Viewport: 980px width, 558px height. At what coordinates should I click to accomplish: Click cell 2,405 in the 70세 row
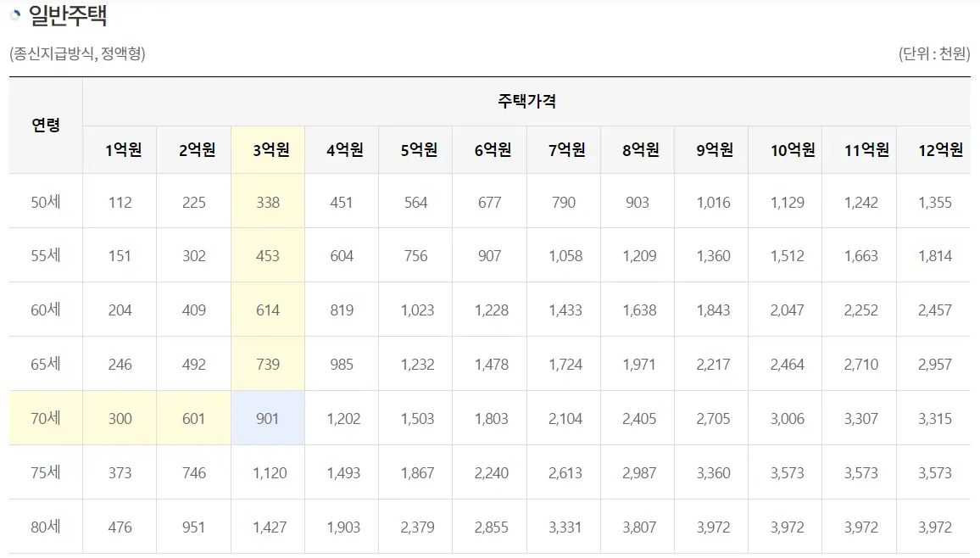click(638, 418)
